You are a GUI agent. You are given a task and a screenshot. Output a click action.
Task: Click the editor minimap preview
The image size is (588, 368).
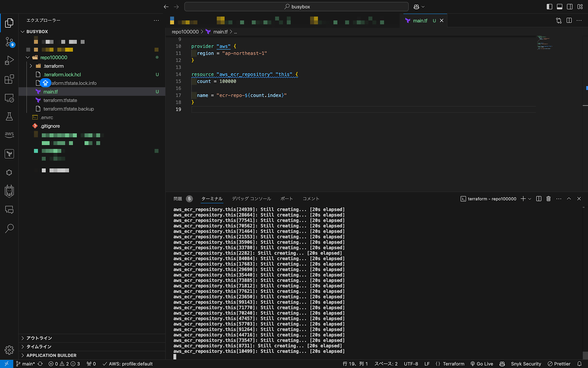(544, 43)
